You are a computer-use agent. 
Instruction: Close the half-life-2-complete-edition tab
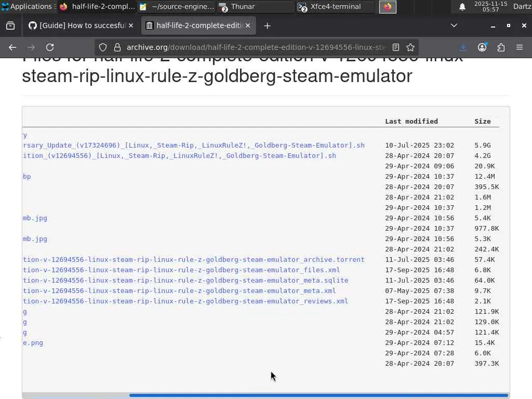248,25
